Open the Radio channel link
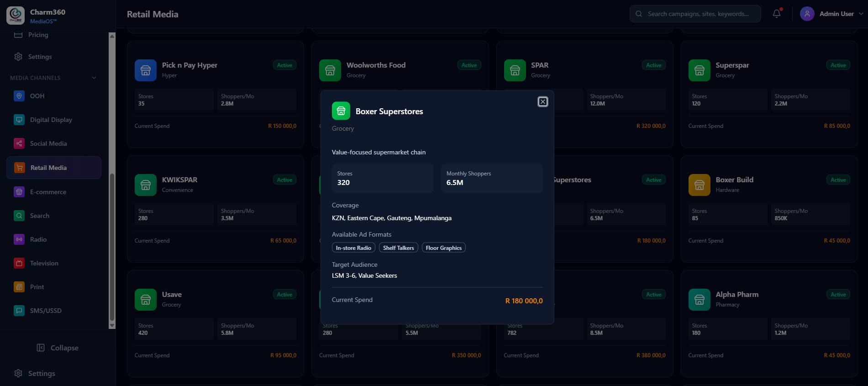This screenshot has width=868, height=386. pos(54,239)
